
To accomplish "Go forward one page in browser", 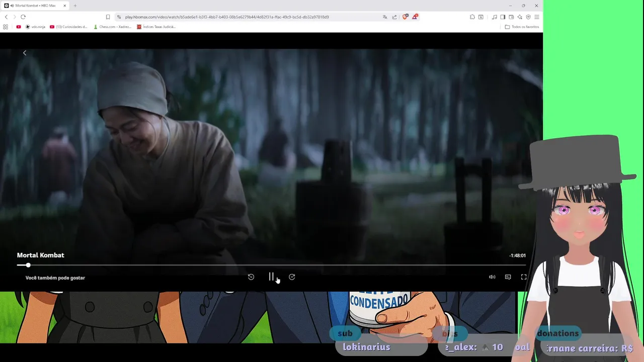I will (14, 17).
